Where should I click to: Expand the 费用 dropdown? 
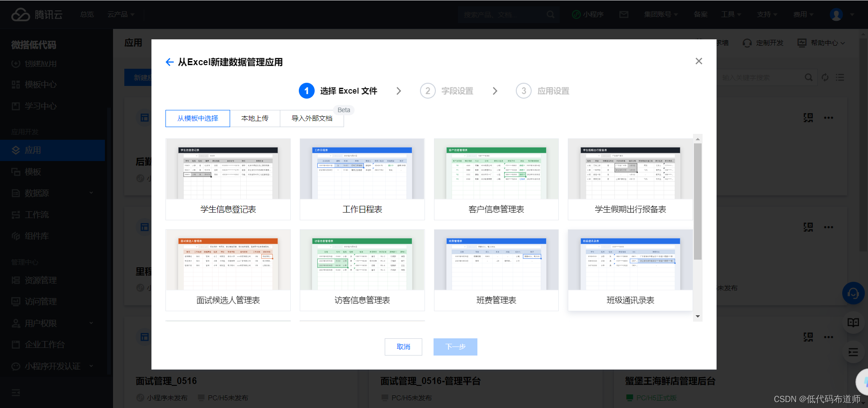click(x=803, y=14)
